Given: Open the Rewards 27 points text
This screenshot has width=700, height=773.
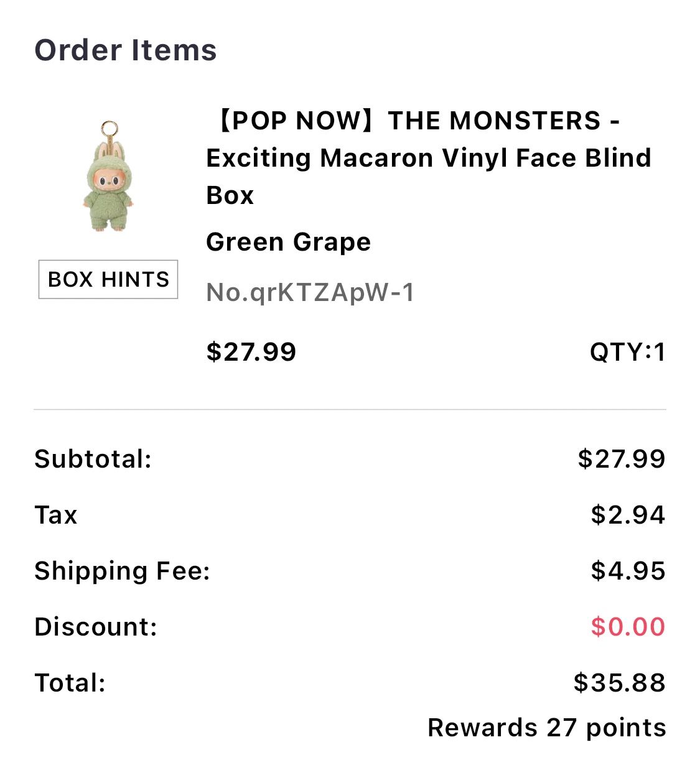Looking at the screenshot, I should click(546, 728).
